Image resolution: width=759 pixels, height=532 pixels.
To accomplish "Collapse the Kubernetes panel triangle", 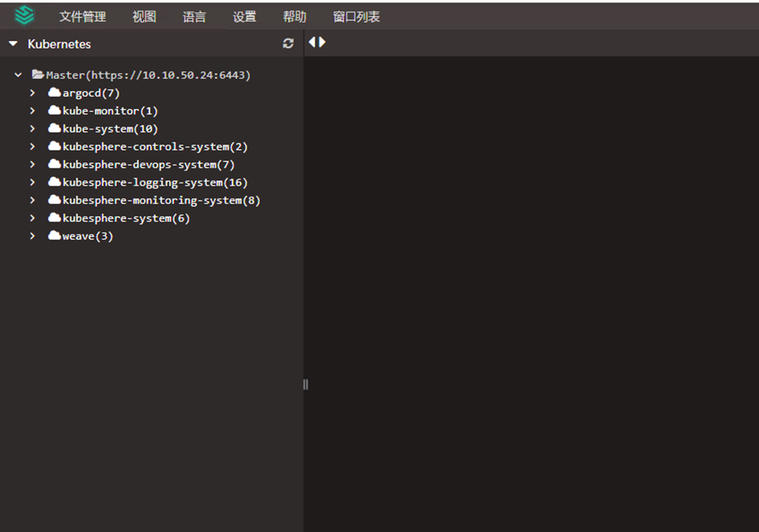I will (13, 43).
